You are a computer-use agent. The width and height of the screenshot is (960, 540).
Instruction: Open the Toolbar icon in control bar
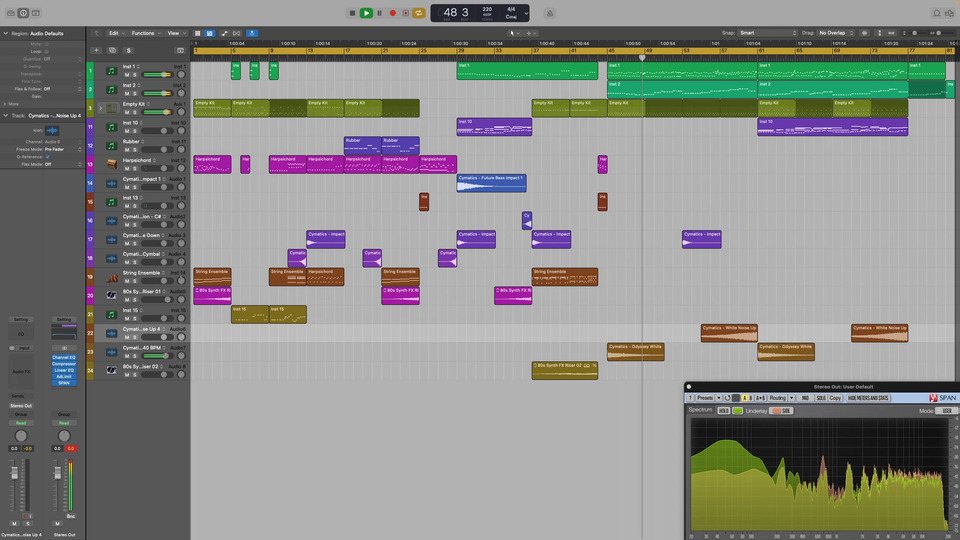36,13
